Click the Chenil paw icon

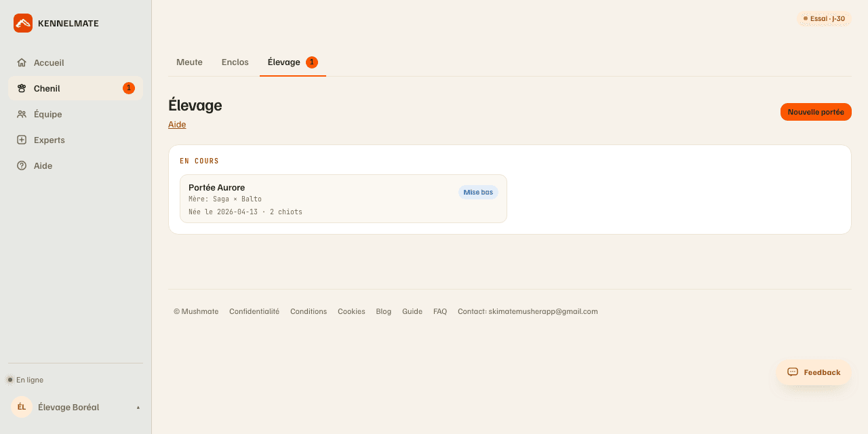coord(22,88)
